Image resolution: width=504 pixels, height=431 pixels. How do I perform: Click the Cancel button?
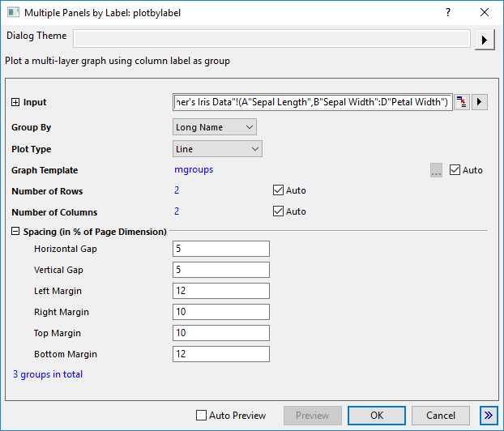pos(440,416)
